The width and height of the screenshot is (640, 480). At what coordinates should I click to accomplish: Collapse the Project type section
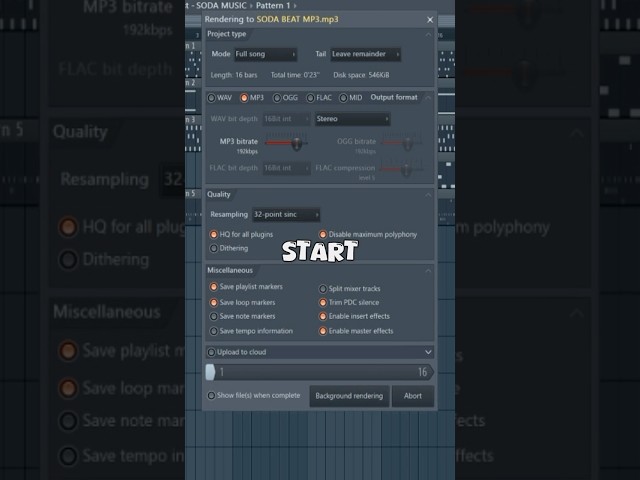[428, 35]
